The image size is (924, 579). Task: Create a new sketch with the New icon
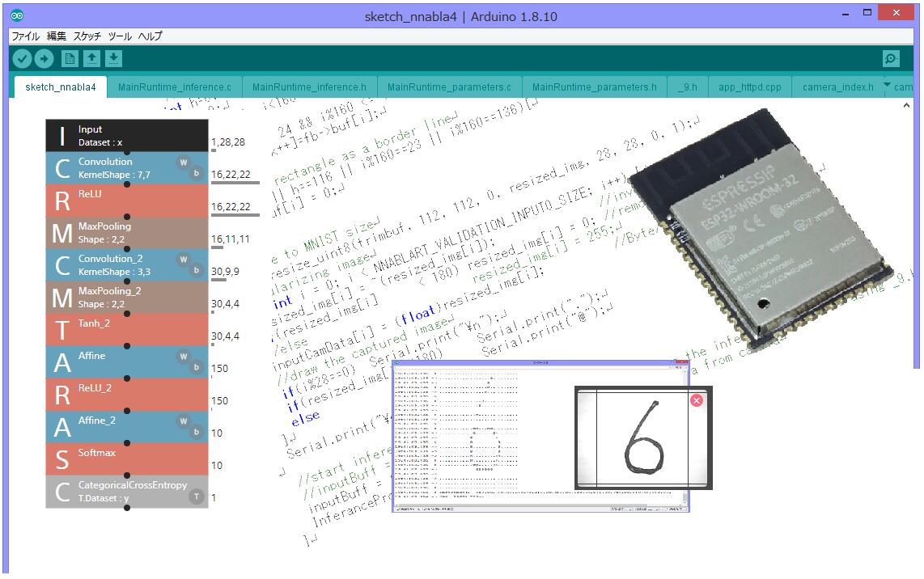(x=70, y=58)
